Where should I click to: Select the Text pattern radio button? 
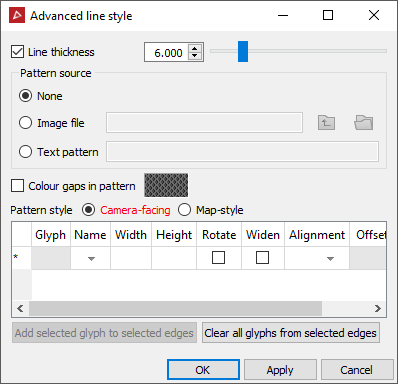coord(26,152)
